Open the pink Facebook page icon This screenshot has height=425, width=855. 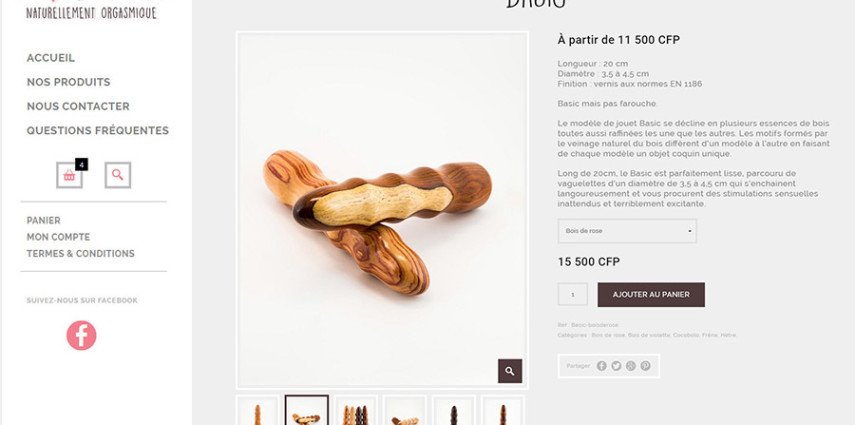coord(81,335)
